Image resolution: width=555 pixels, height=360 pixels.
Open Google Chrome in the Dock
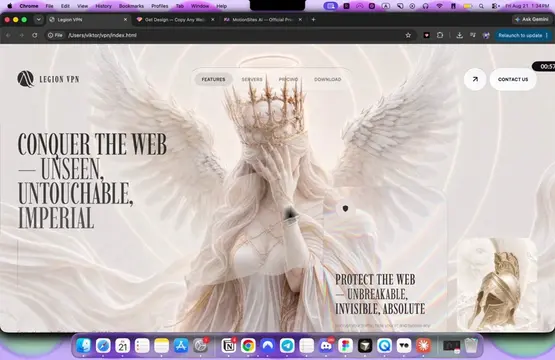coord(248,345)
